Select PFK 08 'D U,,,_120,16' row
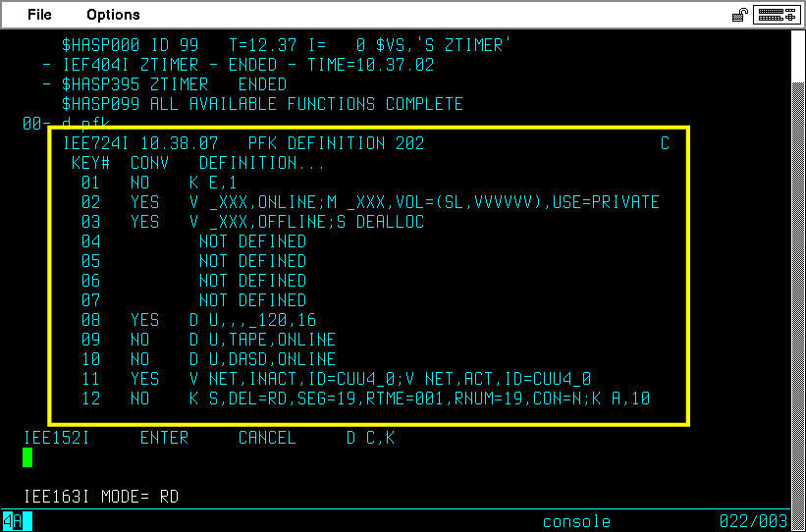 (198, 320)
